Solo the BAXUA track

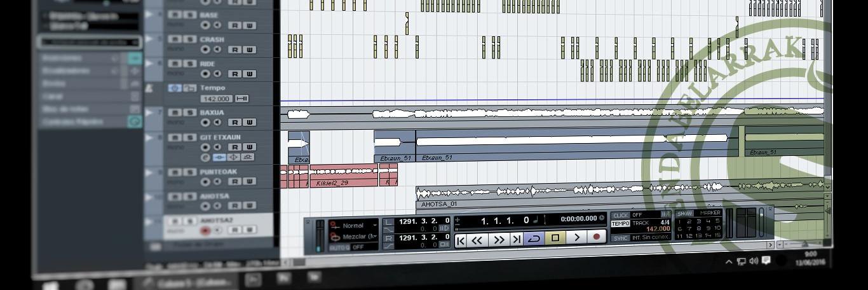(x=190, y=113)
